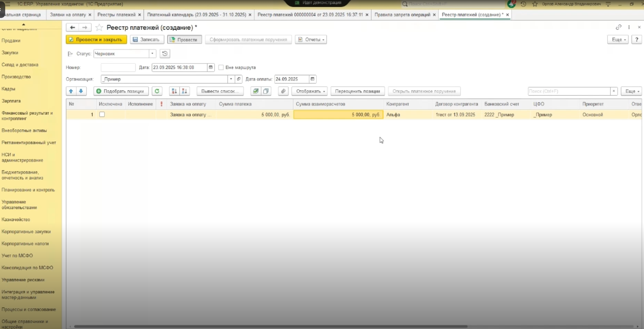Sort the table rows ascending
This screenshot has width=644, height=329.
pos(174,91)
